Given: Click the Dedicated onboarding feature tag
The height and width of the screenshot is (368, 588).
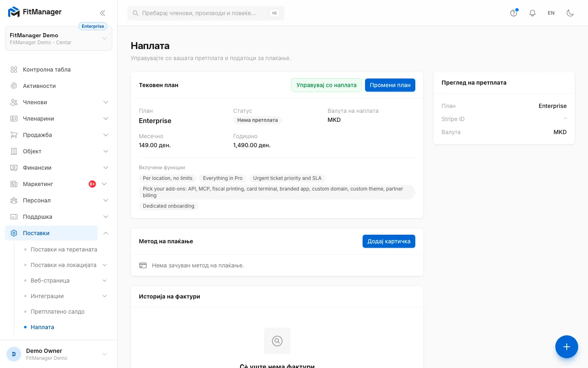Looking at the screenshot, I should pos(169,206).
